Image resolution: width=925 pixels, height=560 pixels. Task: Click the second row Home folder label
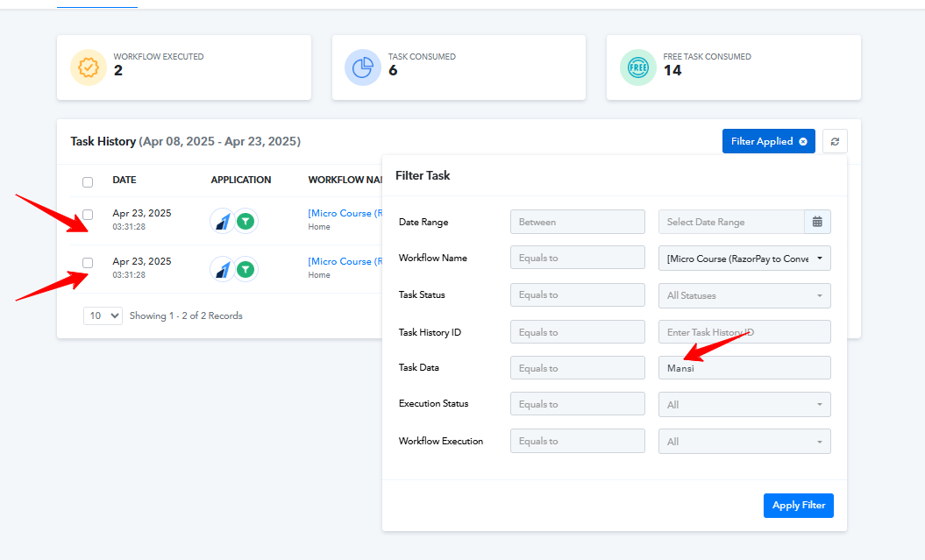319,275
